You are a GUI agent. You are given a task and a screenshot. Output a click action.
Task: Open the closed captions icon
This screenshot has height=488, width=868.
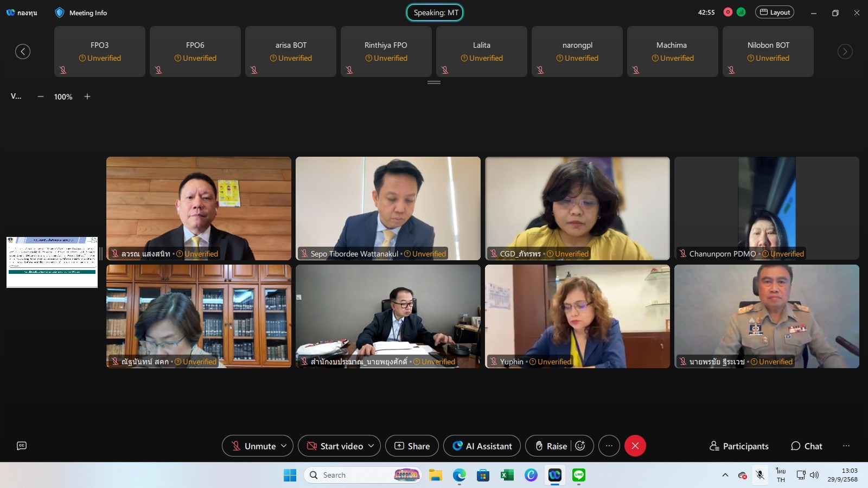22,446
